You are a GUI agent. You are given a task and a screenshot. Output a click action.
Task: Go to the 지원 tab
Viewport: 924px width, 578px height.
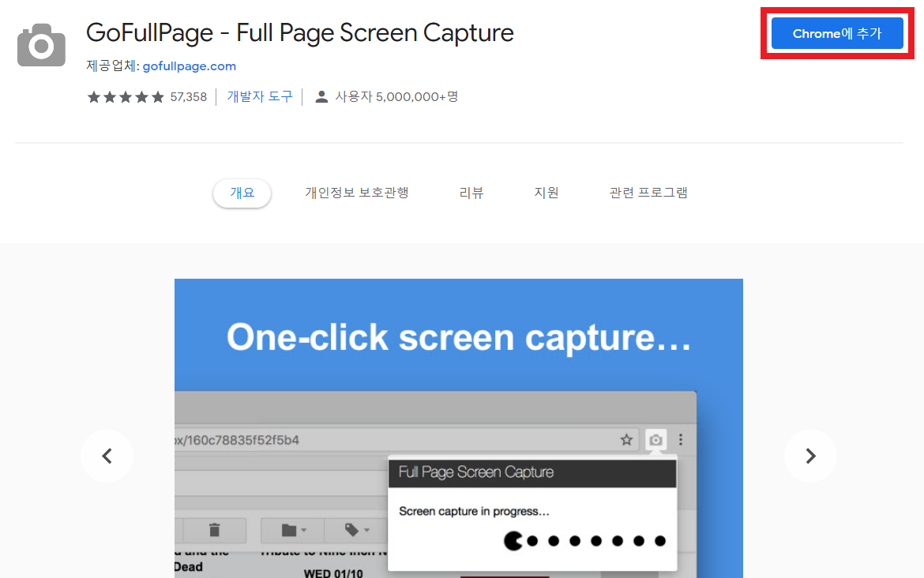547,193
